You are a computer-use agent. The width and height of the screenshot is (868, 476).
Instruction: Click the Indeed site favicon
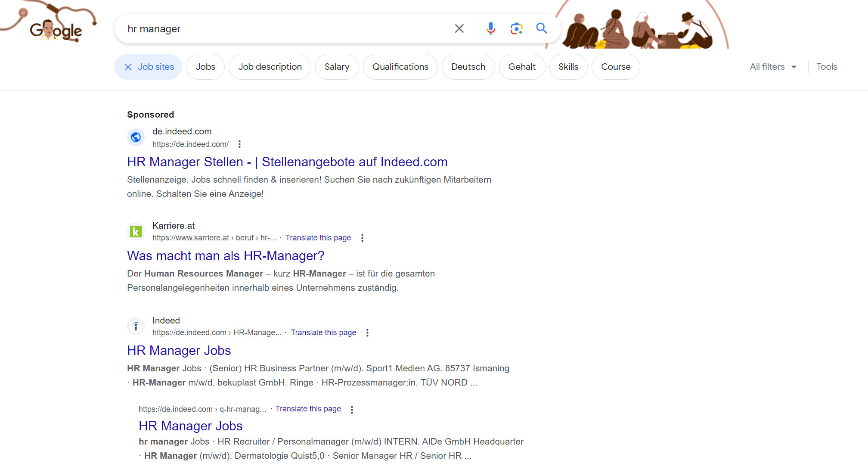(x=136, y=326)
